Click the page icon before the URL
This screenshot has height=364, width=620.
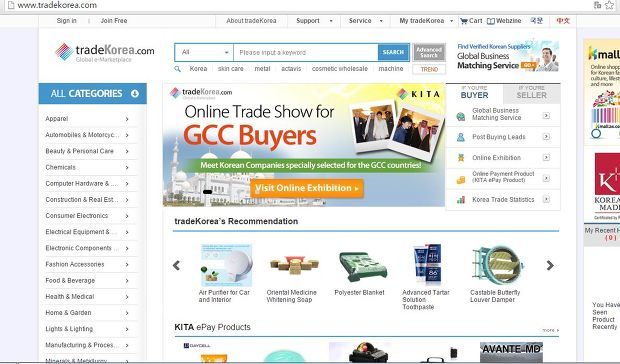11,5
